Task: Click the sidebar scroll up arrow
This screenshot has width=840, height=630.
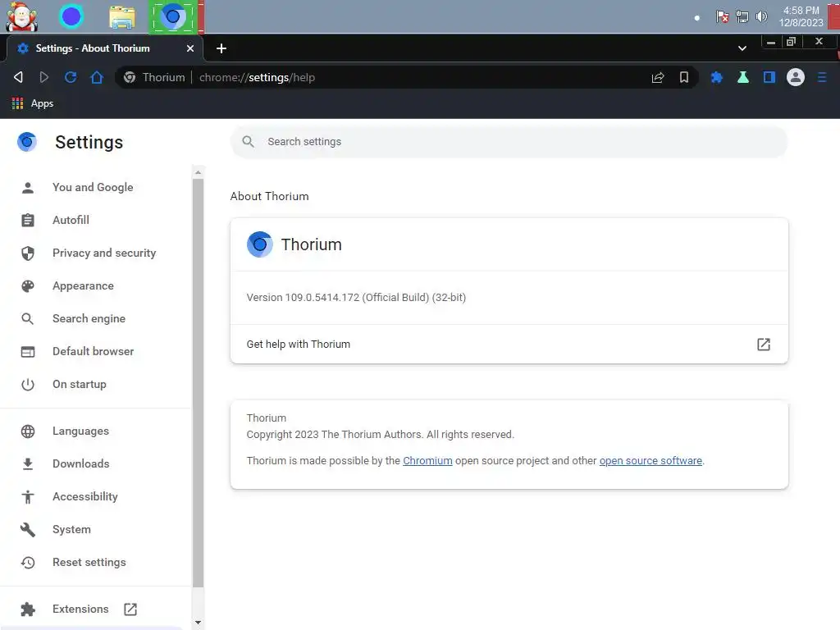Action: click(199, 172)
